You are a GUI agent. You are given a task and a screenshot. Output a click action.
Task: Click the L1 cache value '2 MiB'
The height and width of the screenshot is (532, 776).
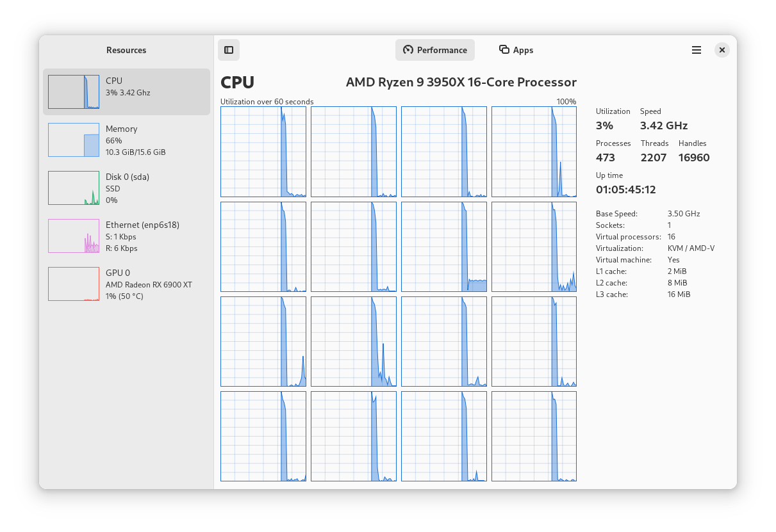coord(677,271)
